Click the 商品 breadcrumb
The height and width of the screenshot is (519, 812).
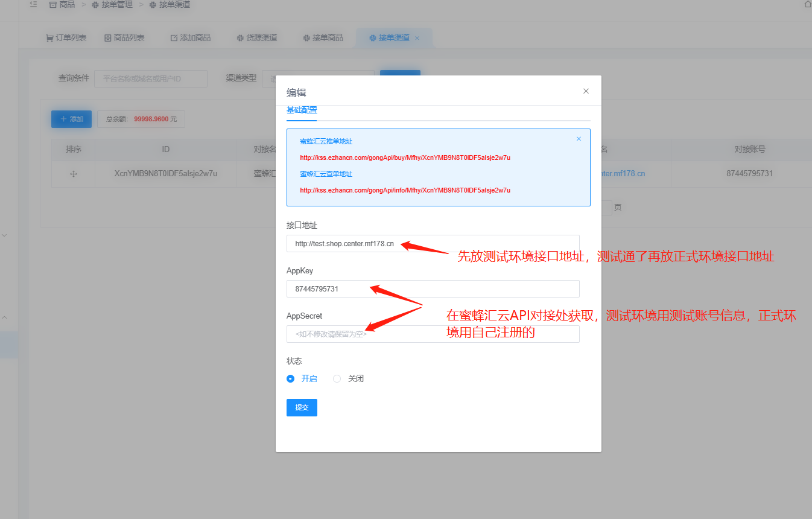click(x=62, y=4)
